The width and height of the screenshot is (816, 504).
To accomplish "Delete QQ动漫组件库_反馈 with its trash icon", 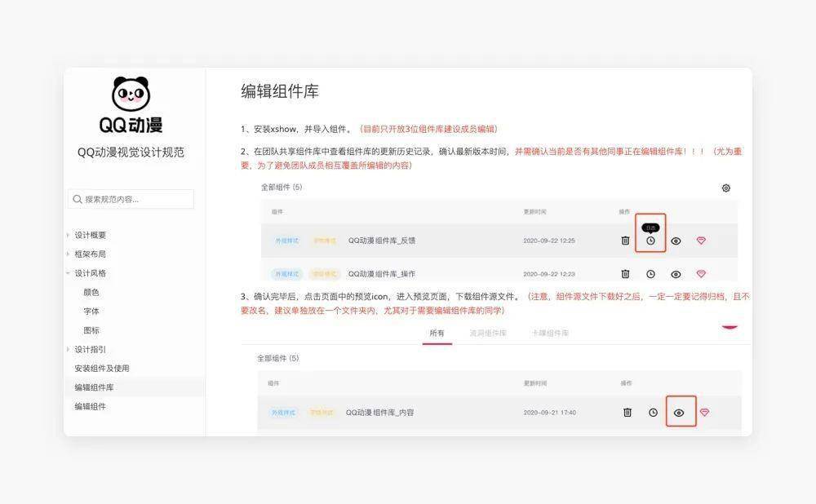I will pyautogui.click(x=626, y=241).
